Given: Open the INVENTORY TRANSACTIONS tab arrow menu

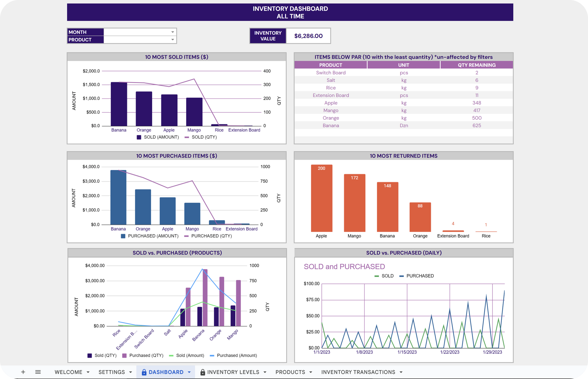Looking at the screenshot, I should coord(401,372).
